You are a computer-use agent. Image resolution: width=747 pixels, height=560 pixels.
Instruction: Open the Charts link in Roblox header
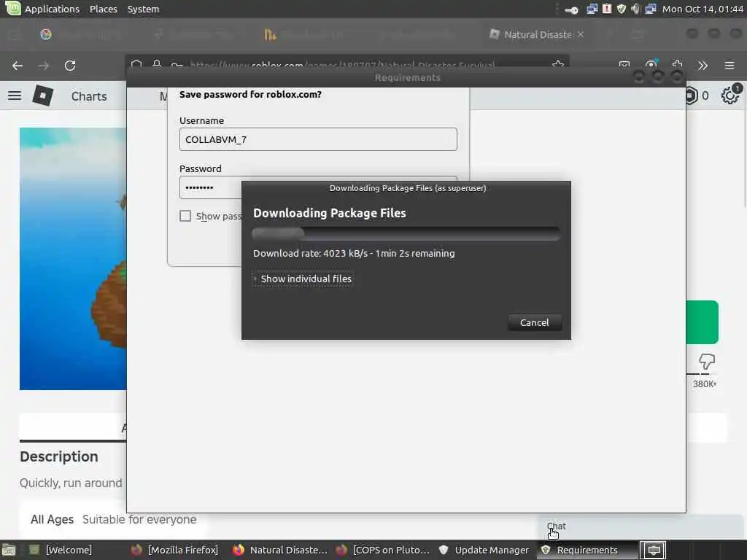tap(89, 96)
